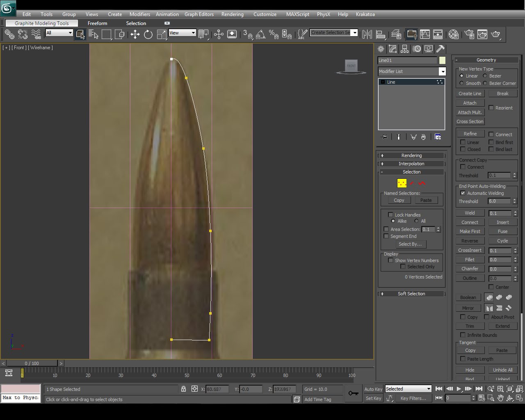
Task: Enter Vertex sub-object mode in Selection rollout
Action: pos(402,183)
